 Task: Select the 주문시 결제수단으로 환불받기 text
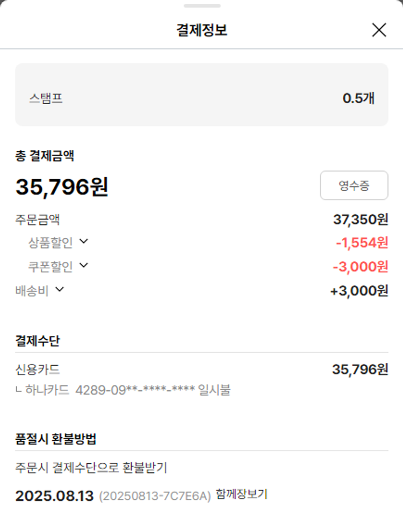[91, 468]
